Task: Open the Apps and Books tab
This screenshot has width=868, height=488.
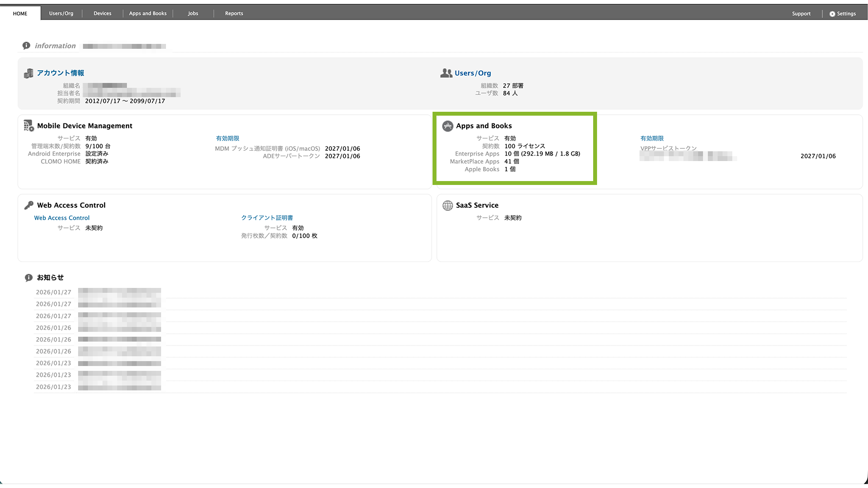Action: click(148, 14)
